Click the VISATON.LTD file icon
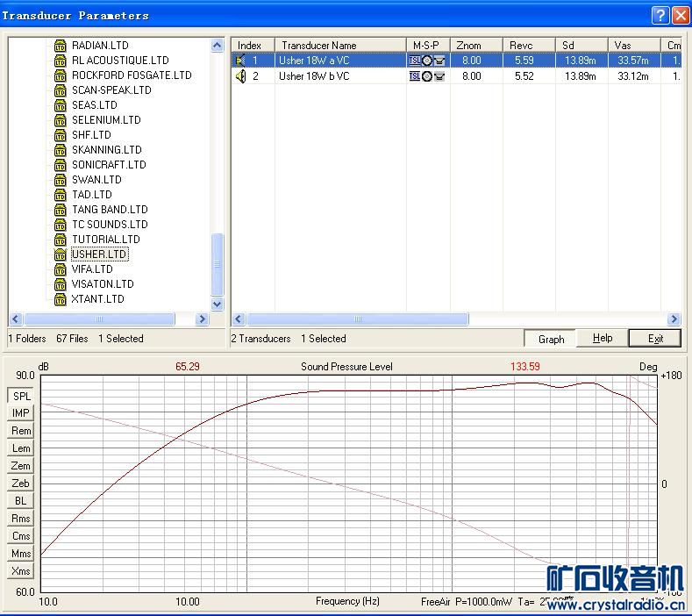 coord(60,284)
